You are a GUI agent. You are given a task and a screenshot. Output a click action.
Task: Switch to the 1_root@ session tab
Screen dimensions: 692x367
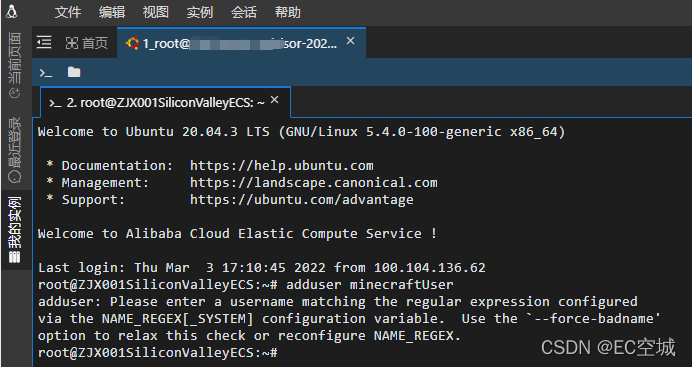pyautogui.click(x=241, y=43)
